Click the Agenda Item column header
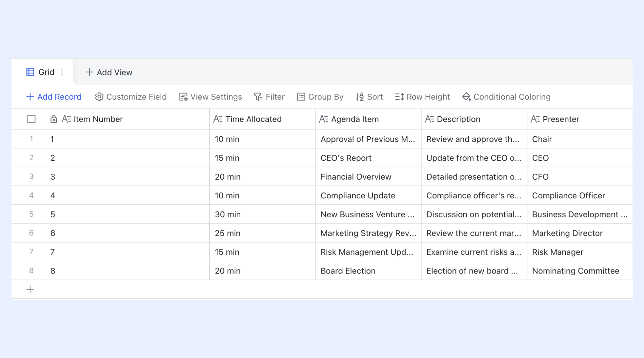The image size is (644, 358). click(369, 119)
